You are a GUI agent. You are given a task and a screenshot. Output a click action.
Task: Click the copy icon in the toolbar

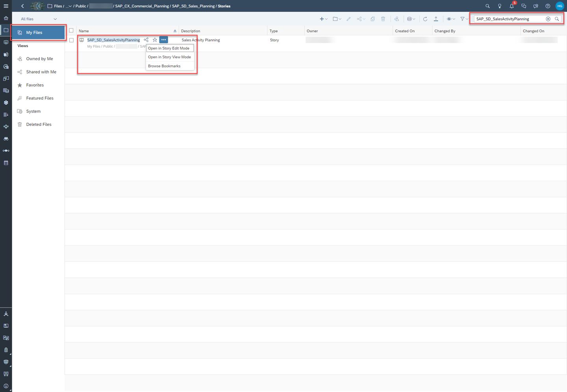372,19
